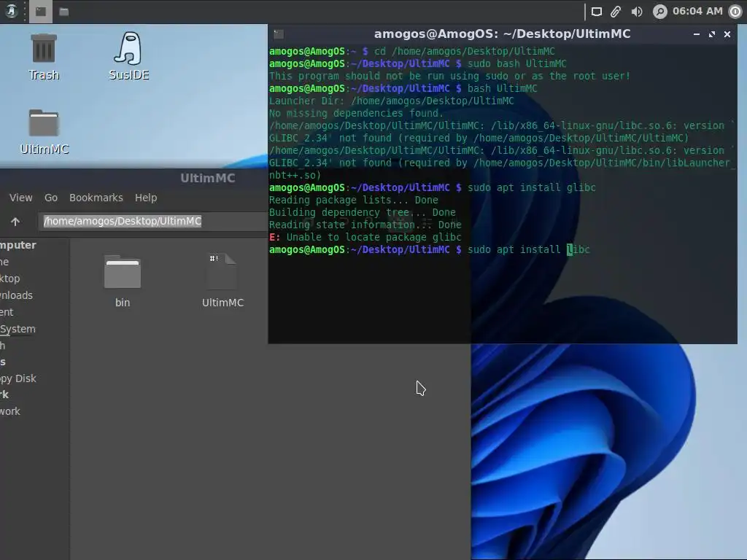Maximize the terminal window
The height and width of the screenshot is (560, 747).
pos(712,34)
